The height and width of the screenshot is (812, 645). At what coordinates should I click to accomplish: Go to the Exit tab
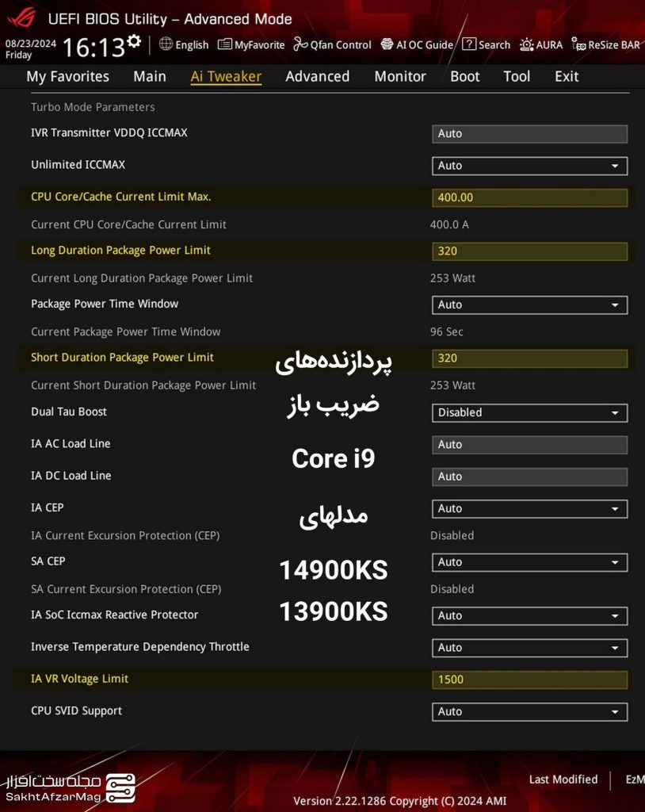coord(567,76)
